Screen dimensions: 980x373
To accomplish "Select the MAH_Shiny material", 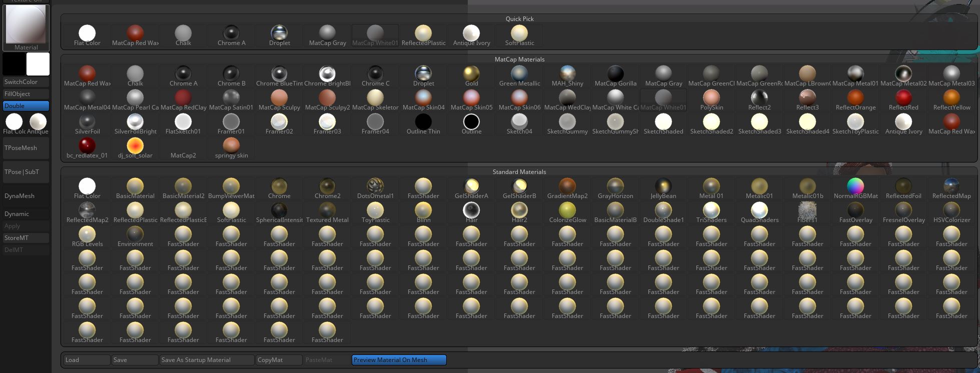I will point(567,76).
